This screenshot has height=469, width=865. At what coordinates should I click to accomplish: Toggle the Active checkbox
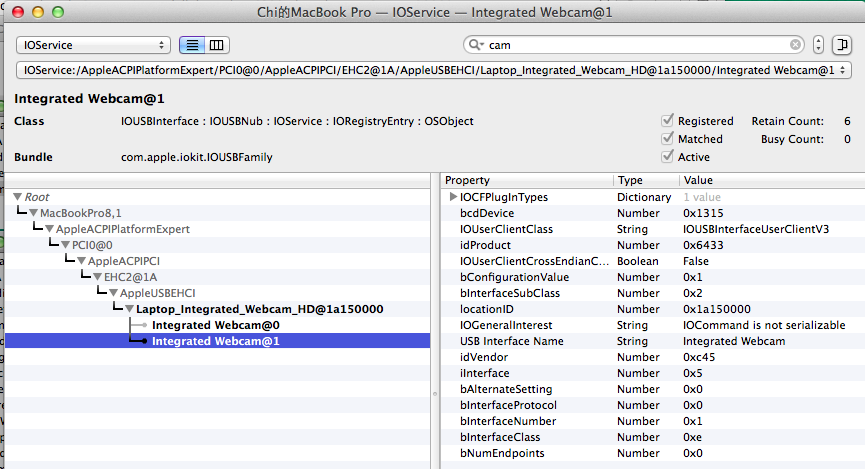[x=667, y=157]
